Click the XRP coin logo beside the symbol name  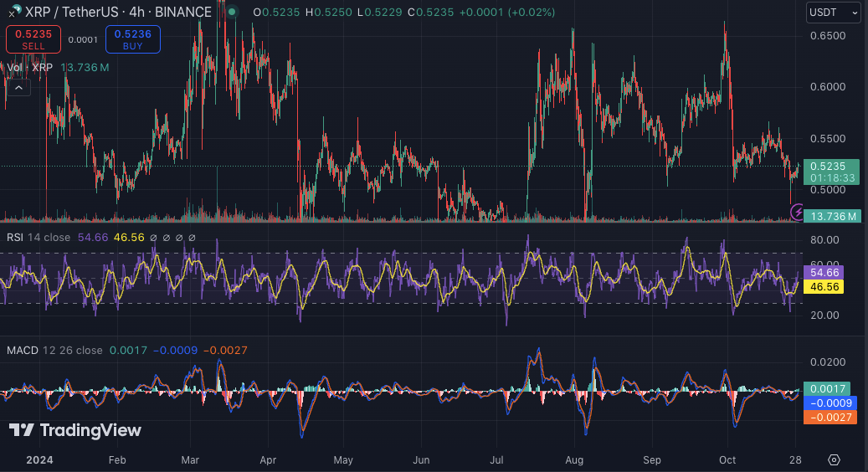click(x=15, y=11)
